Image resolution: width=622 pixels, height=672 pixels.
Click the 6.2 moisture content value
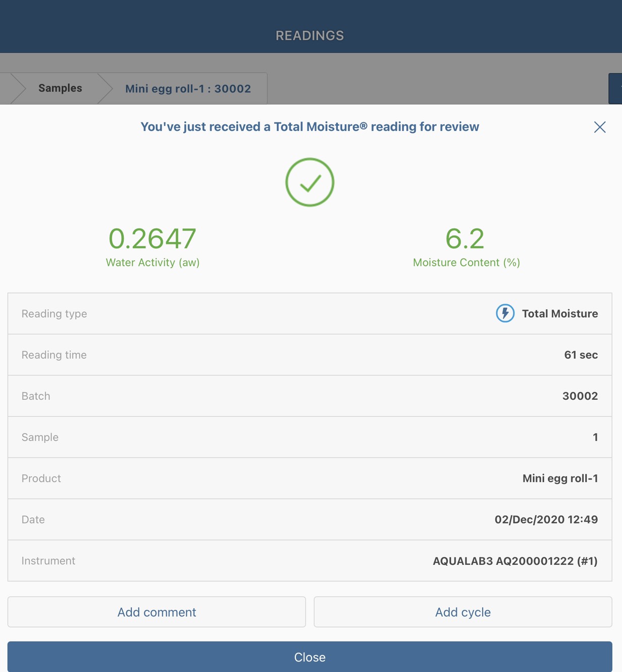point(465,238)
